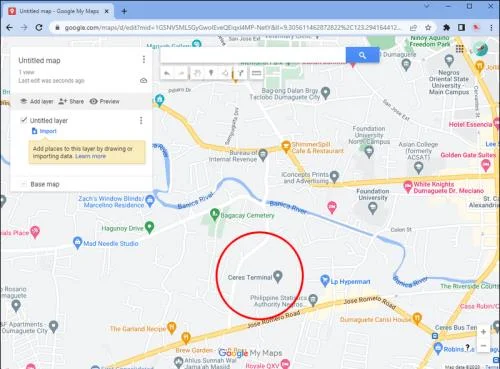Click the Foundation University North Campus pin
This screenshot has height=369, width=500.
coord(369,152)
